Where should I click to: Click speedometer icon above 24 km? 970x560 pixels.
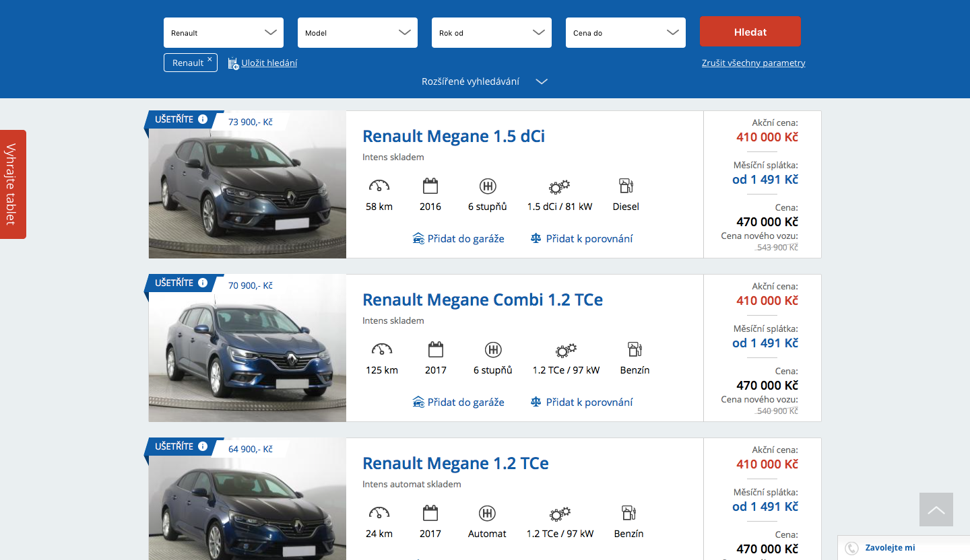[379, 513]
